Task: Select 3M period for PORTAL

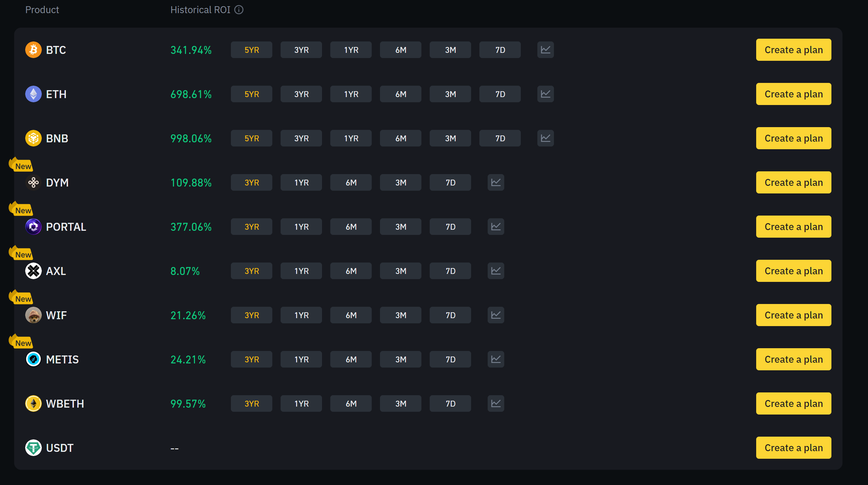Action: (401, 227)
